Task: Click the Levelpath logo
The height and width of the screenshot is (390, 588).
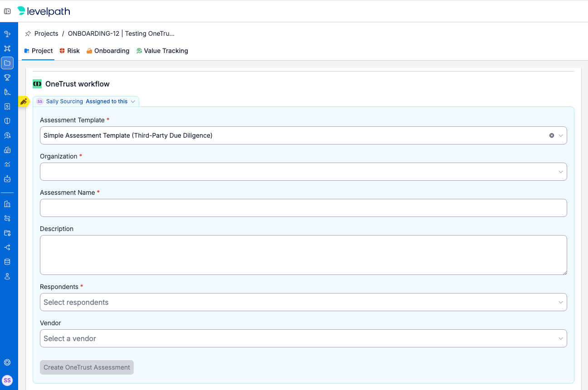Action: tap(44, 11)
